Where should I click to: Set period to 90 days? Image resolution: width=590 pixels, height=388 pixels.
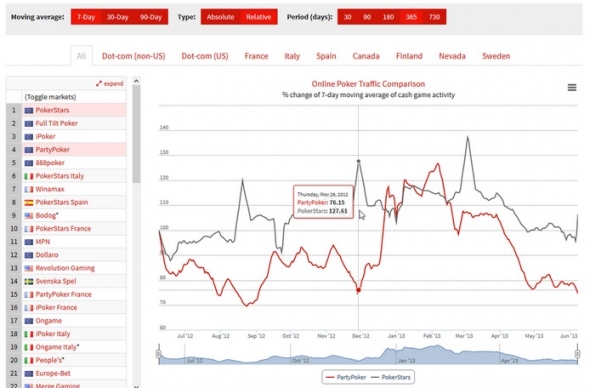tap(367, 17)
